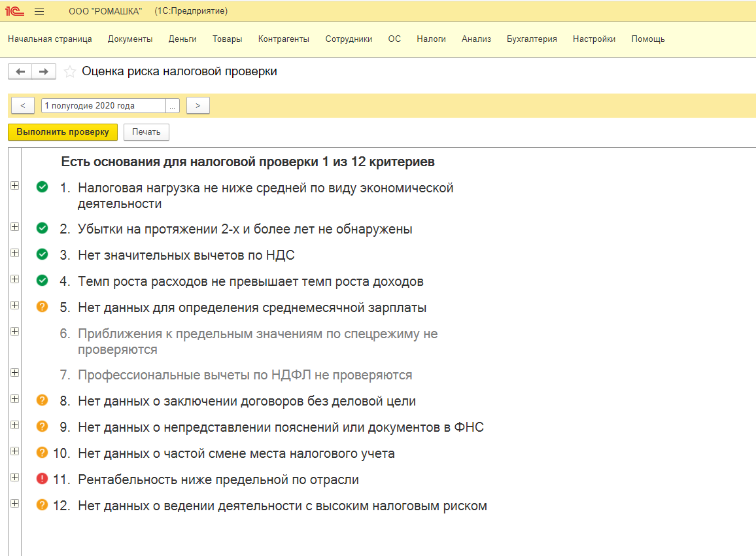Click orange question icon of criterion 10
This screenshot has width=756, height=556.
(43, 453)
